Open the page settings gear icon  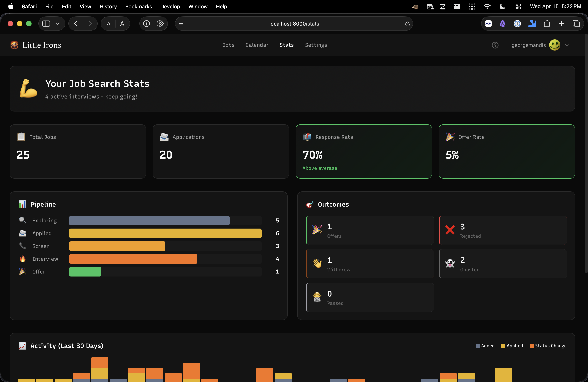(160, 23)
